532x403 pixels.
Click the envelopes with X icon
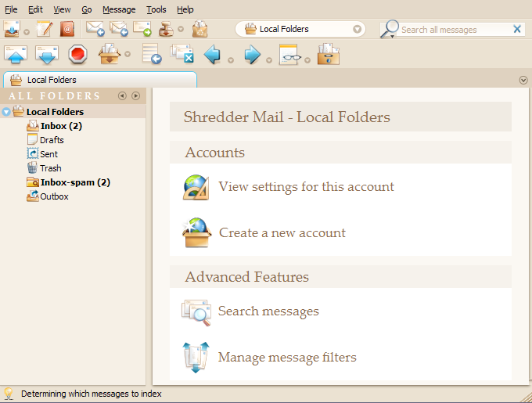pos(182,54)
